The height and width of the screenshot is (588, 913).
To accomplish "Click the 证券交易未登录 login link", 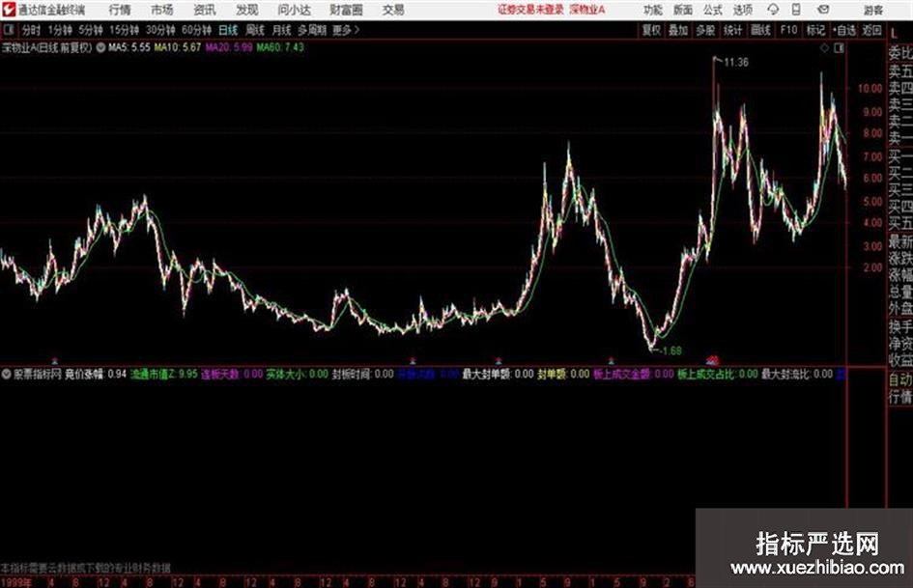I will point(530,10).
